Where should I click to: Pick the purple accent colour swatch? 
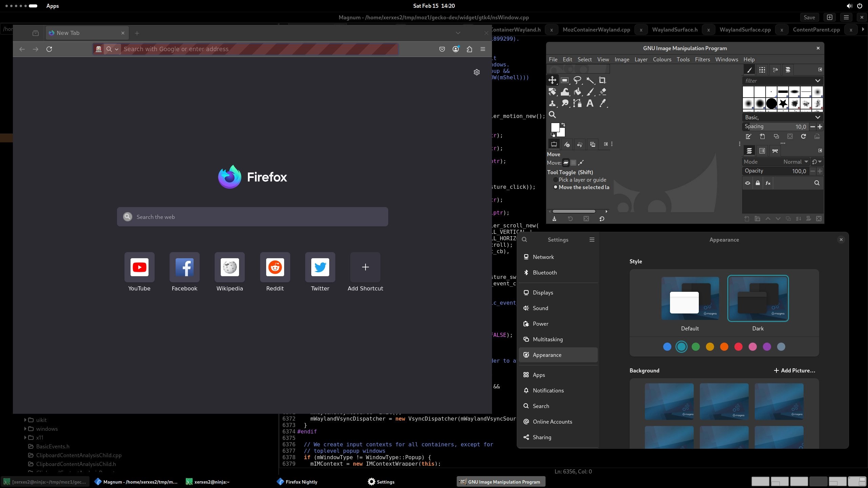tap(767, 347)
